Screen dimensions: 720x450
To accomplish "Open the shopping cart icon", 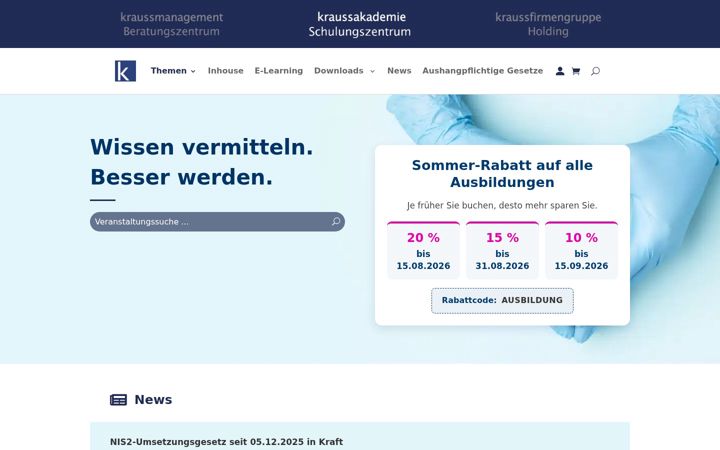I will click(x=576, y=71).
